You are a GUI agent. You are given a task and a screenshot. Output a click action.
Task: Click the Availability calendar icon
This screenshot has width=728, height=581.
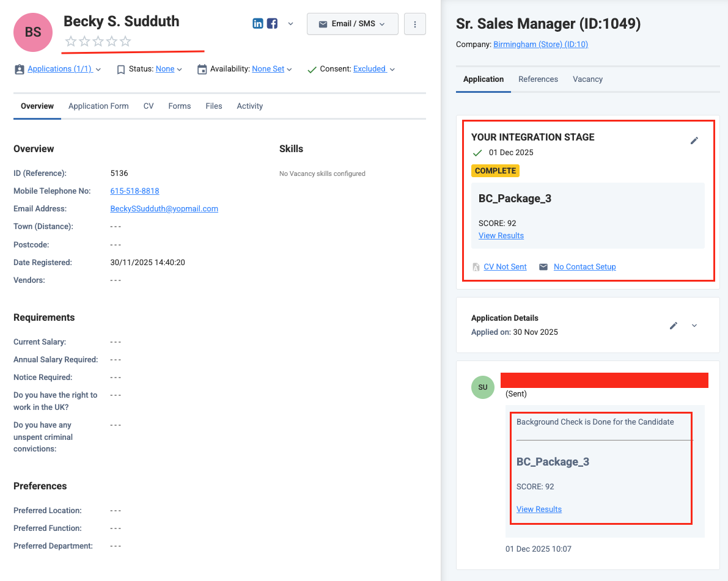click(x=202, y=70)
